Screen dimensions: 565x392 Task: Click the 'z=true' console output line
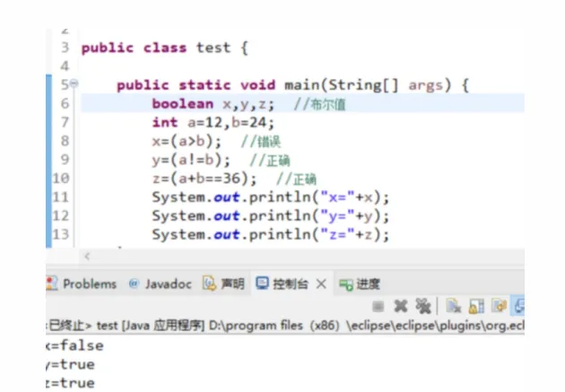71,383
